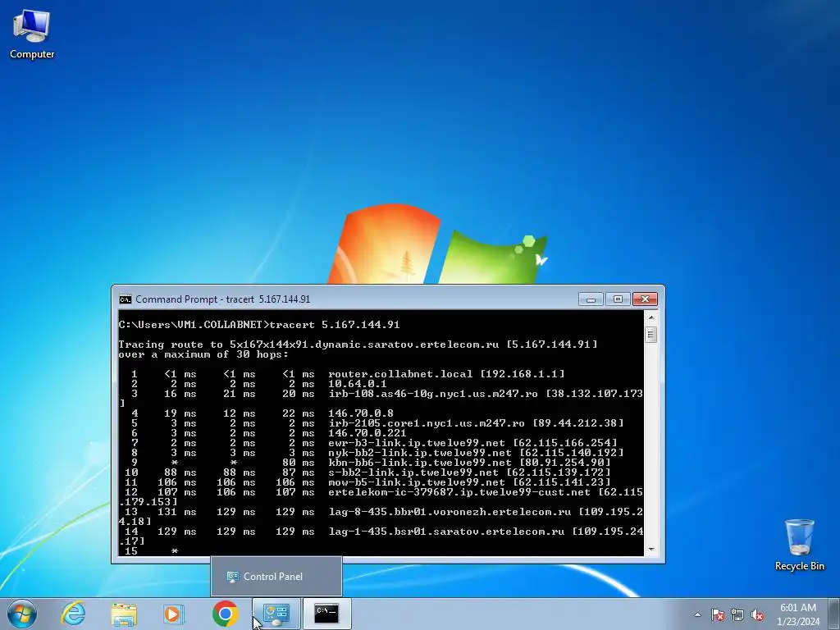840x630 pixels.
Task: Click the Command Prompt title bar icon
Action: (126, 299)
